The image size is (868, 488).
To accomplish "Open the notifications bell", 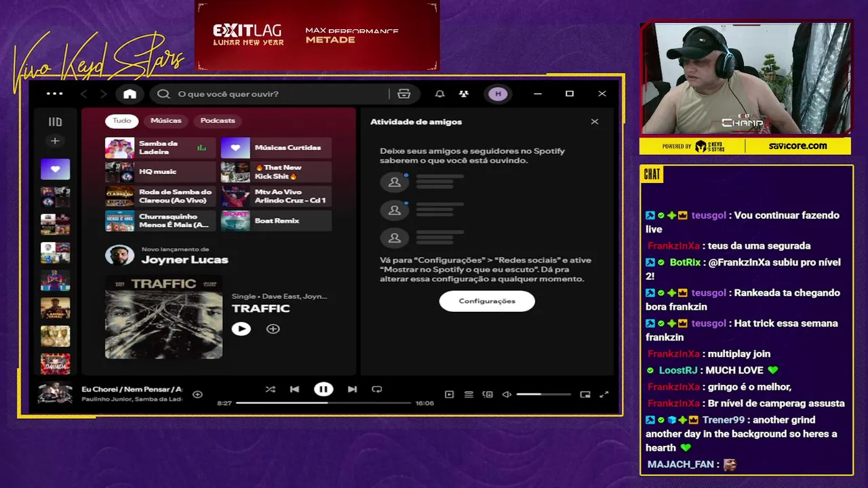I will click(439, 94).
